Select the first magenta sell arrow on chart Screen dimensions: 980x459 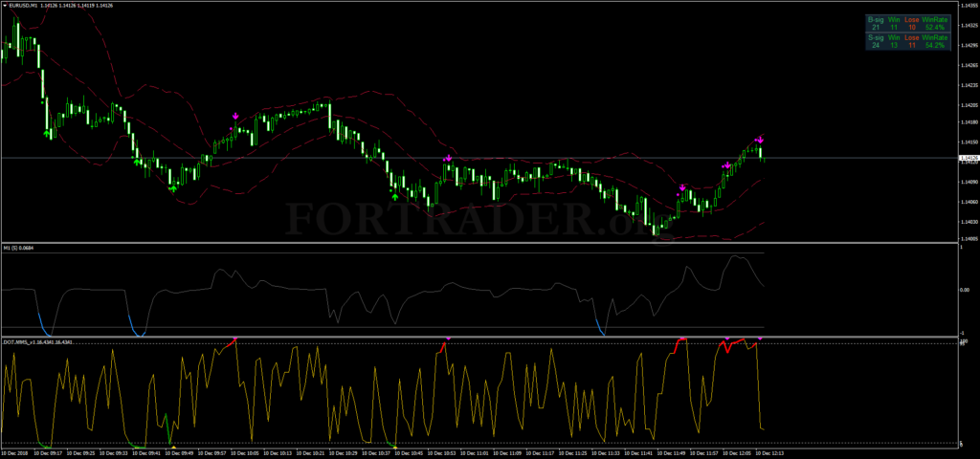tap(235, 117)
